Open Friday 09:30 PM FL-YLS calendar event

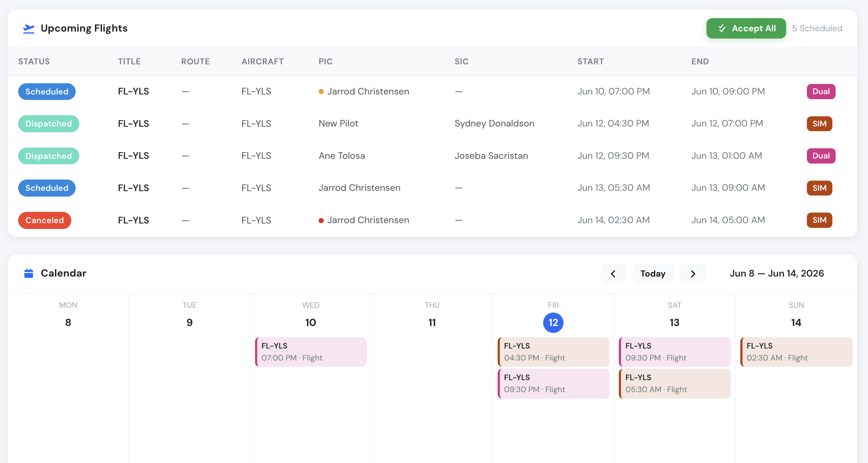pos(553,383)
